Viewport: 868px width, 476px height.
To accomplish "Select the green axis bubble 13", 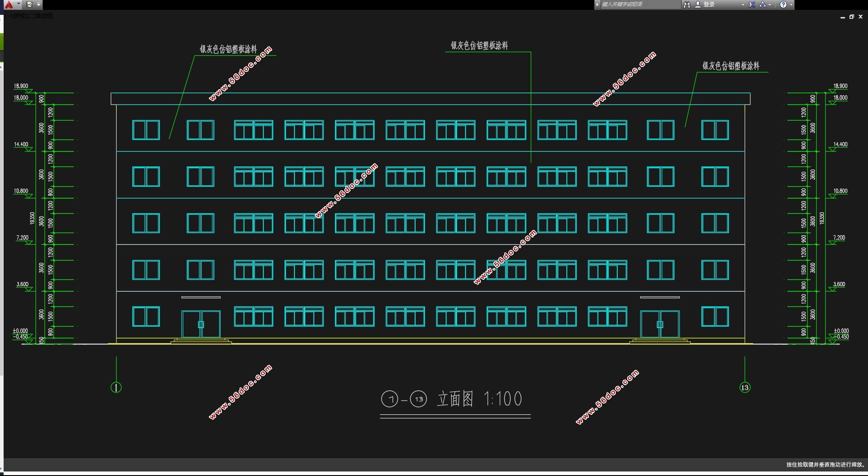I will [x=745, y=387].
